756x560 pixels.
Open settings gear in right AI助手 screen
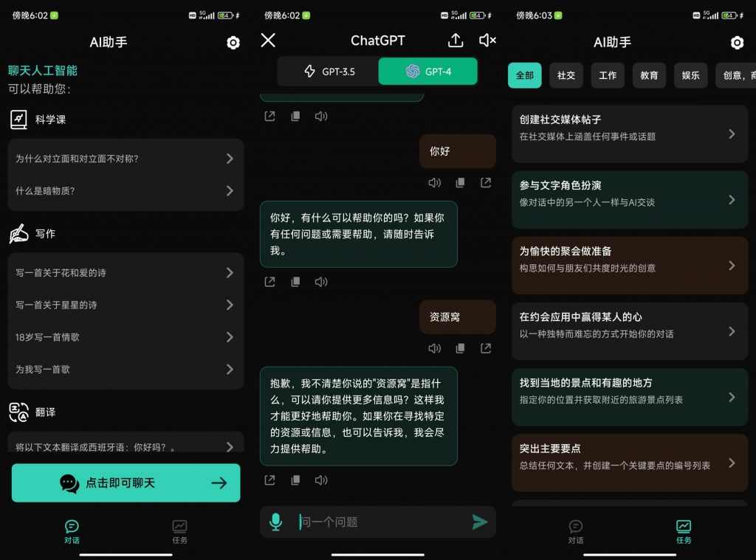pyautogui.click(x=737, y=43)
